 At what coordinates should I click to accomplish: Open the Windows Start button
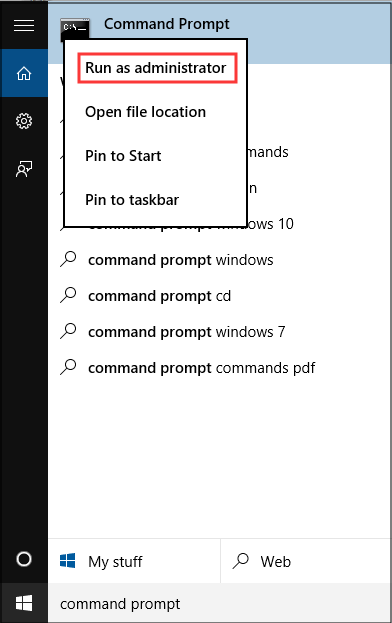24,603
